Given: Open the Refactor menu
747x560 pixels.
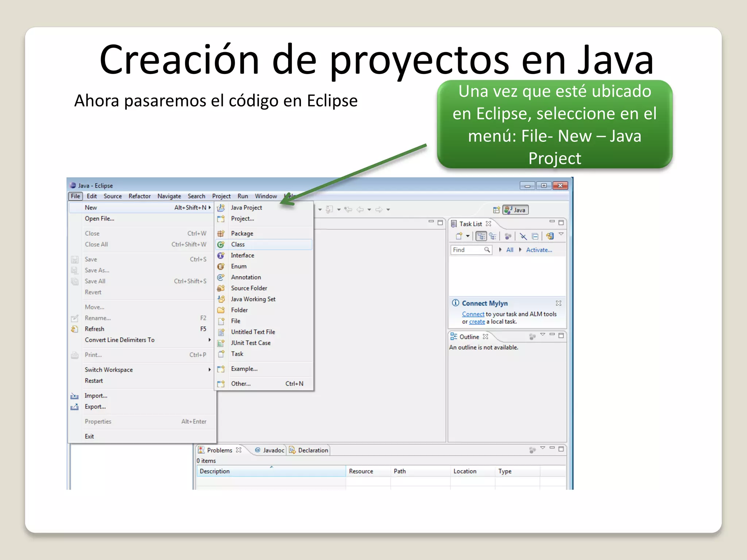Looking at the screenshot, I should (139, 196).
